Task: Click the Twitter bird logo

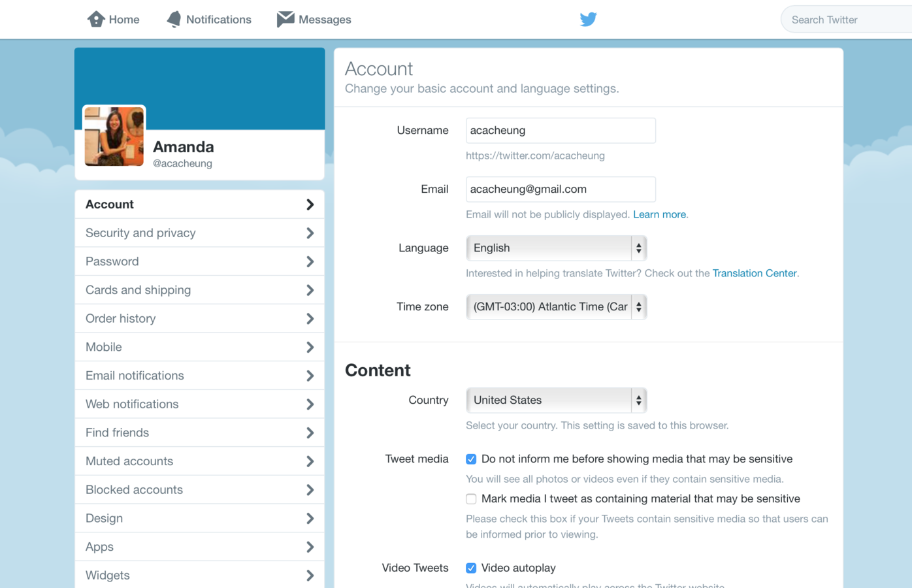Action: click(x=588, y=19)
